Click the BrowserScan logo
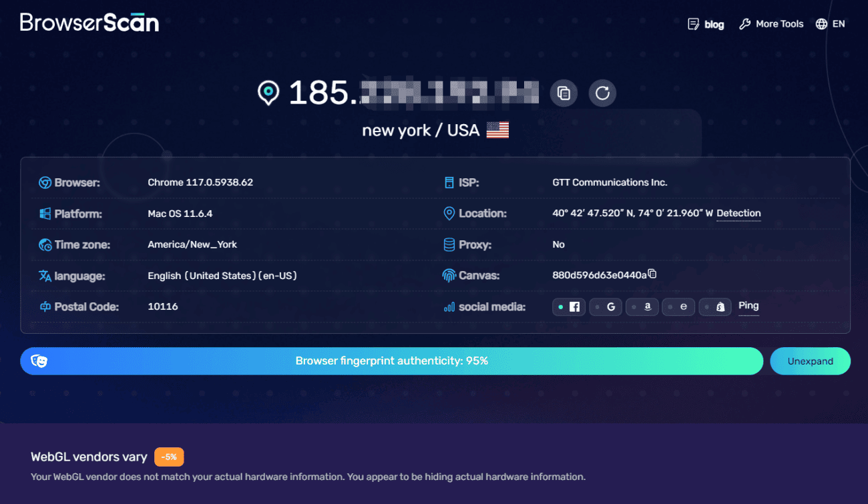Screen dimensions: 868x504 tap(89, 22)
